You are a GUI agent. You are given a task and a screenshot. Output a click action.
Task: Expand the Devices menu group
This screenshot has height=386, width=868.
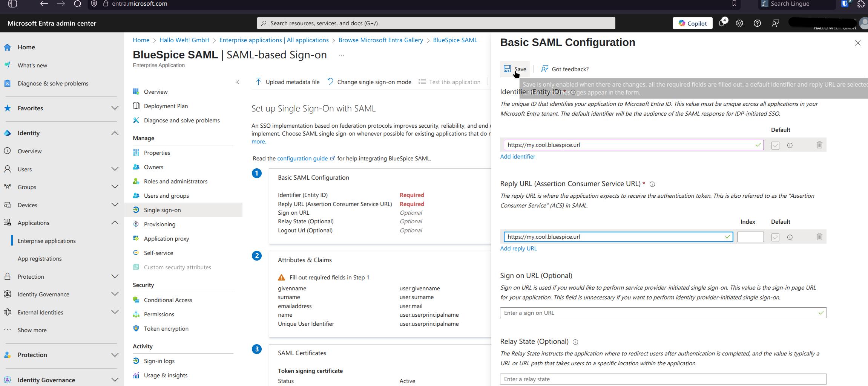(x=115, y=205)
